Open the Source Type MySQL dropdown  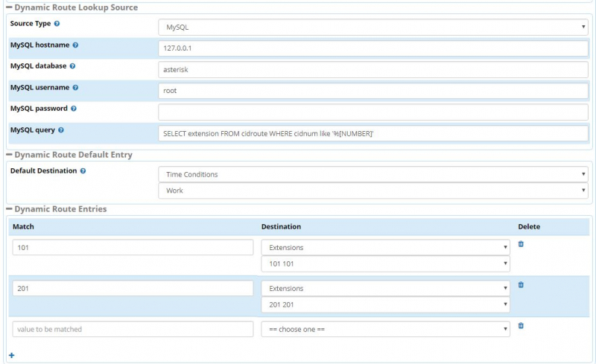coord(372,27)
